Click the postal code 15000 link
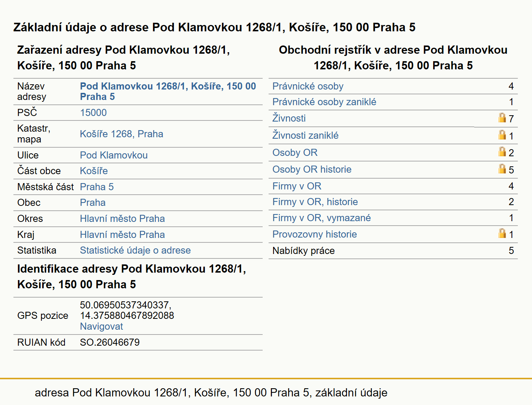The width and height of the screenshot is (532, 405). (93, 113)
